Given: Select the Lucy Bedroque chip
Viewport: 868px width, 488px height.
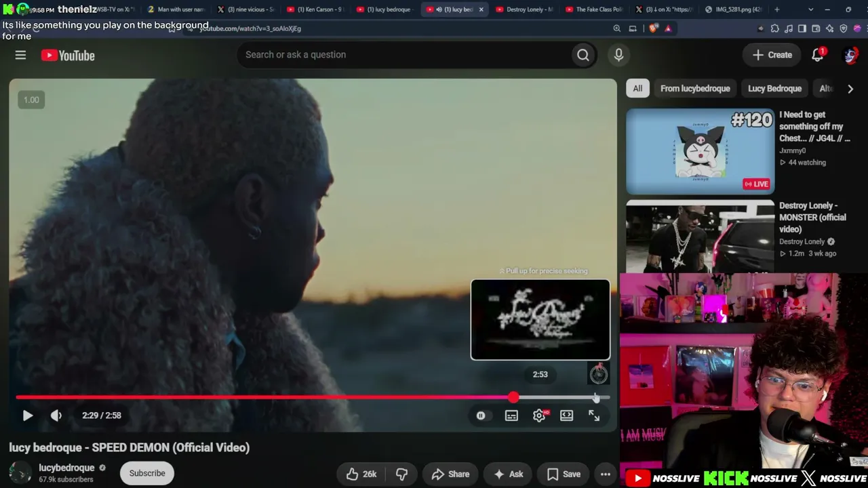Looking at the screenshot, I should [774, 88].
